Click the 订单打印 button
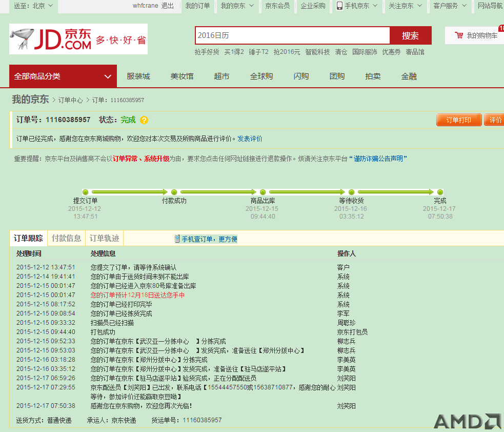Image resolution: width=504 pixels, height=432 pixels. coord(459,120)
